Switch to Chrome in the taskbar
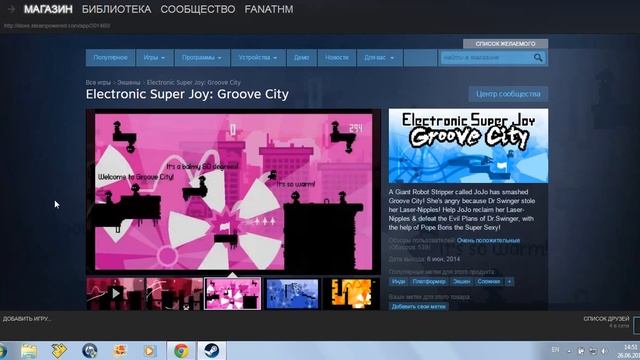The width and height of the screenshot is (640, 360). 181,351
